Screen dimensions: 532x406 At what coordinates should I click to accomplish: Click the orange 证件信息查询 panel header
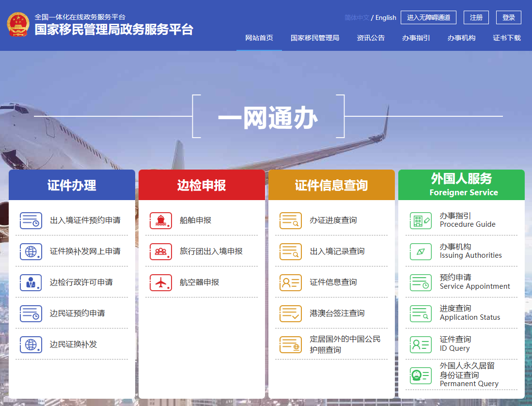click(331, 185)
